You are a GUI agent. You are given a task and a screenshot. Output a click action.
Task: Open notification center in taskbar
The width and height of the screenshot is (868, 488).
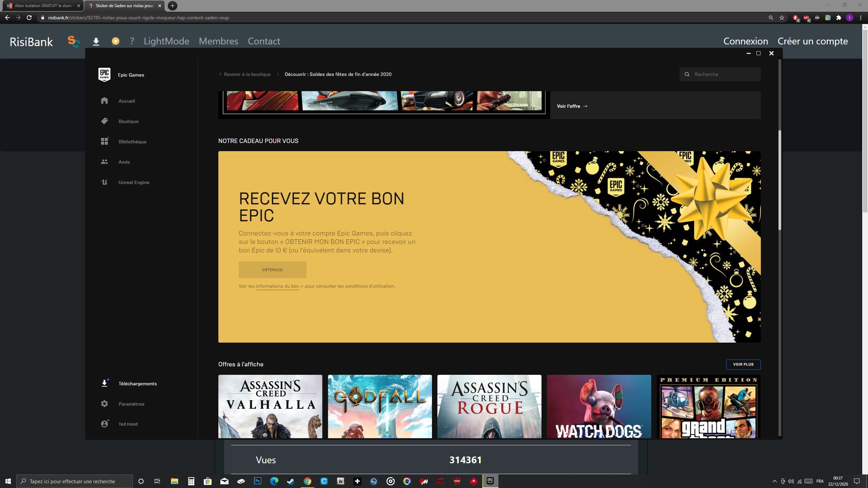[x=857, y=481]
